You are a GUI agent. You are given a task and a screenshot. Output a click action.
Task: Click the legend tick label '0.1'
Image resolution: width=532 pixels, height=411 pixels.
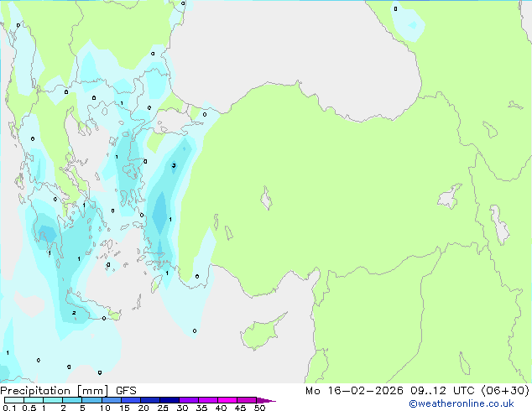tap(9, 408)
